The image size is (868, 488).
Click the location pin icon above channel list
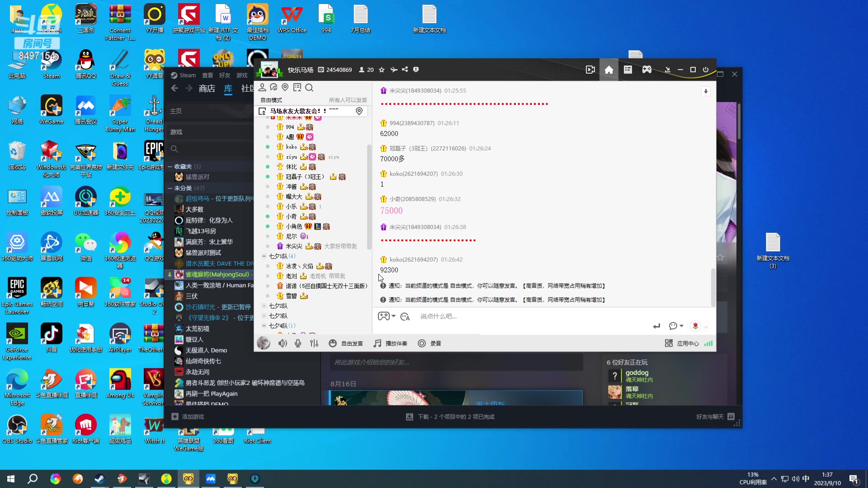coord(285,87)
